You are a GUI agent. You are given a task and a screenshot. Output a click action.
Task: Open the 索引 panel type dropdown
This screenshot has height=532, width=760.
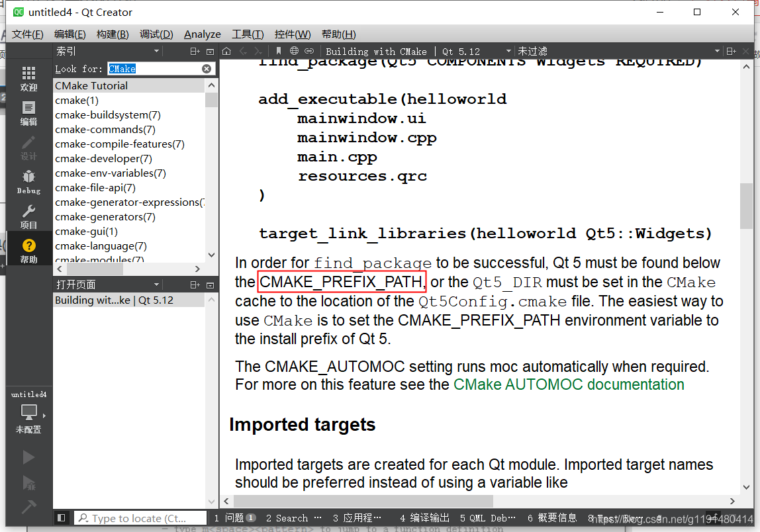coord(156,52)
